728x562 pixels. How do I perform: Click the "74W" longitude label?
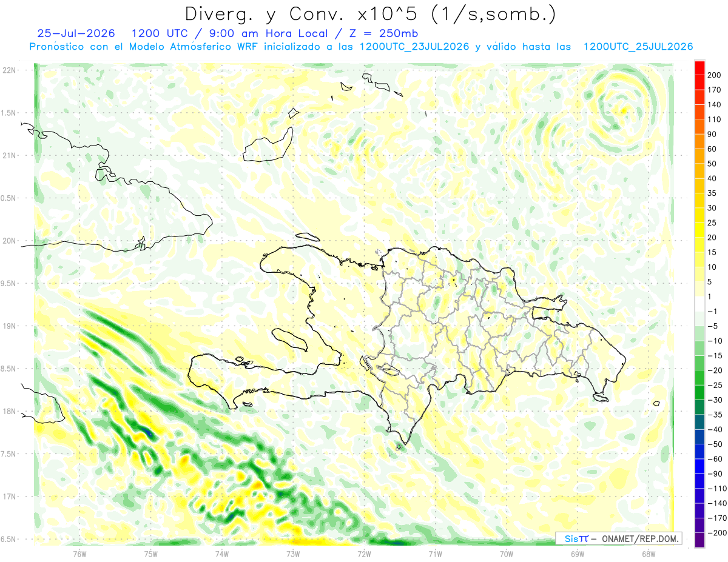(221, 554)
